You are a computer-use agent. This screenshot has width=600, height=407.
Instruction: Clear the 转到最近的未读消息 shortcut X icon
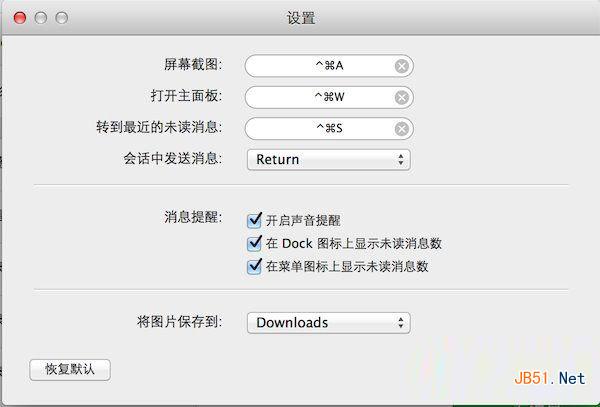click(401, 129)
